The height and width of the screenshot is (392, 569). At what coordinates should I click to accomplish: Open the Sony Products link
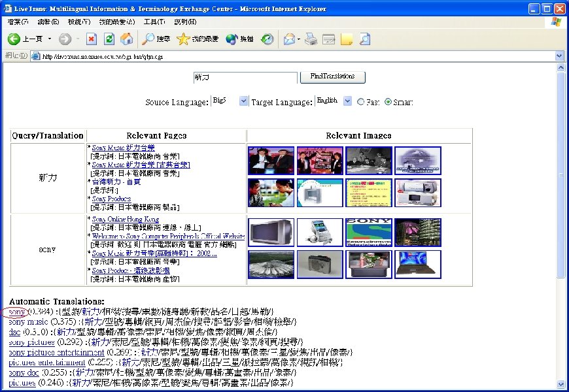(111, 199)
